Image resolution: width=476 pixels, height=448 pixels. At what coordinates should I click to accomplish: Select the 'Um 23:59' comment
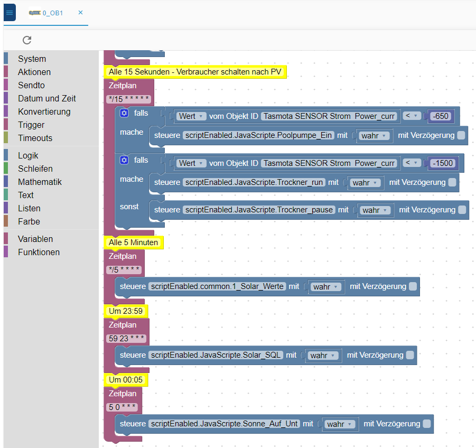coord(126,311)
